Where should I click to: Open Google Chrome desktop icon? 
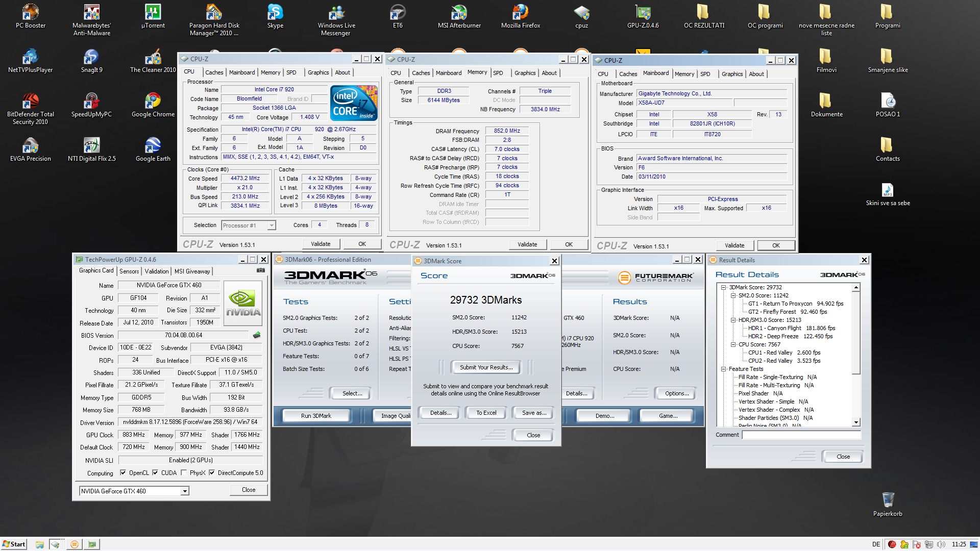pyautogui.click(x=153, y=101)
